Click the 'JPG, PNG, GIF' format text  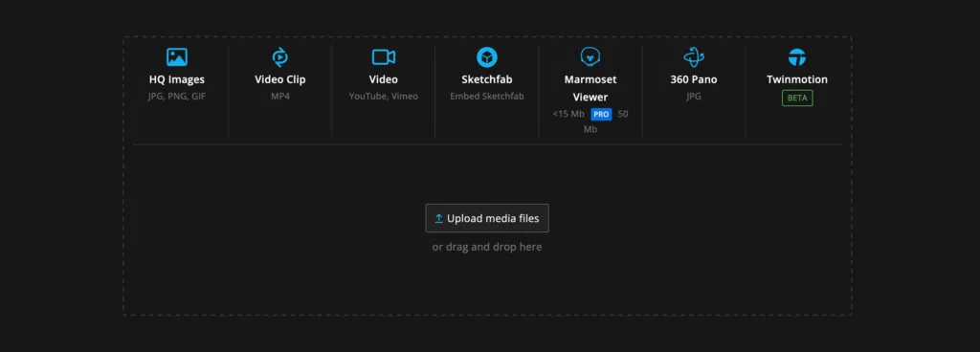coord(177,97)
